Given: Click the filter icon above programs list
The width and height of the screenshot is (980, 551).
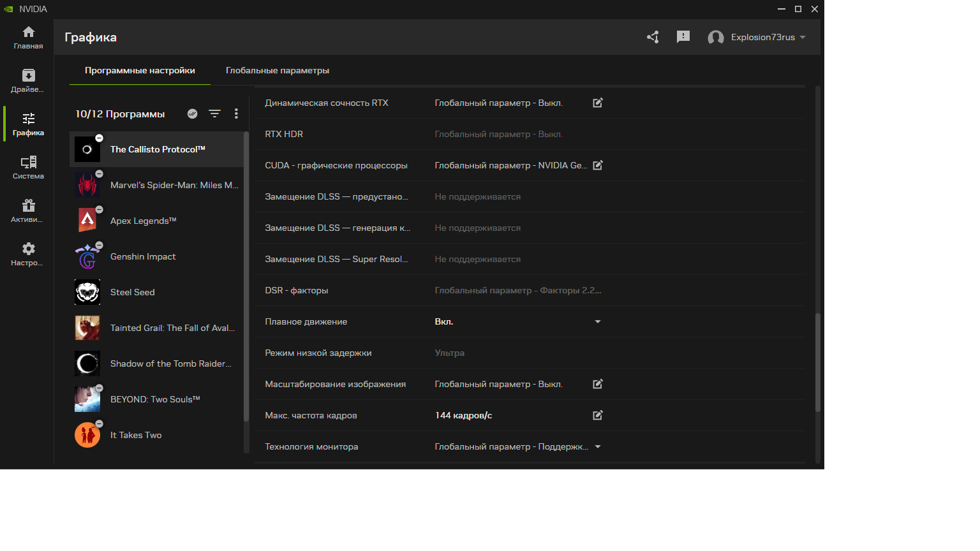Looking at the screenshot, I should coord(214,114).
